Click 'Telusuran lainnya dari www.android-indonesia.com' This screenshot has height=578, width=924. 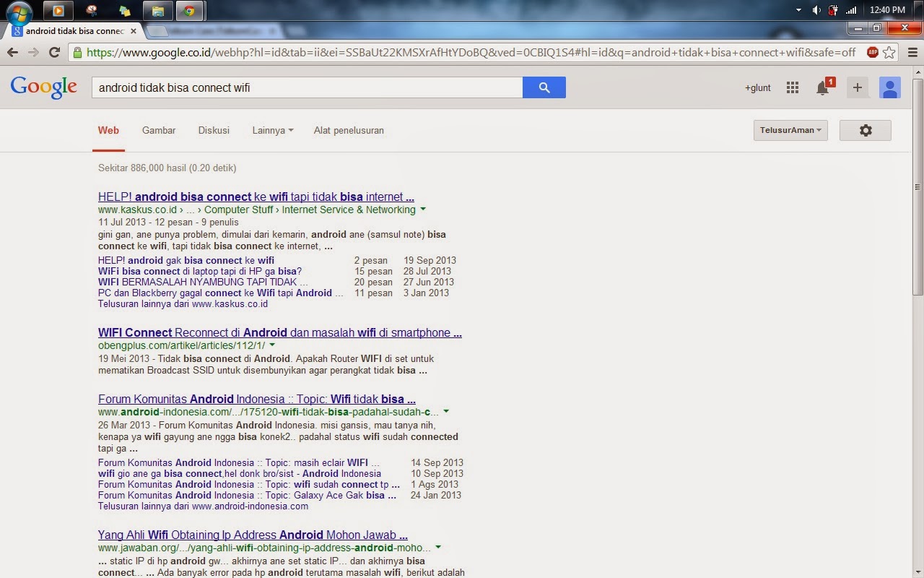pyautogui.click(x=203, y=506)
